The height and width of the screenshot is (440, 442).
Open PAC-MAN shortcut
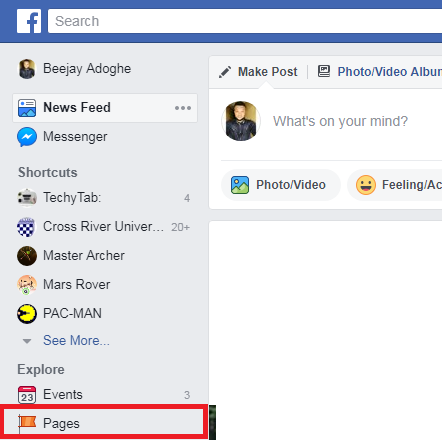tap(72, 313)
